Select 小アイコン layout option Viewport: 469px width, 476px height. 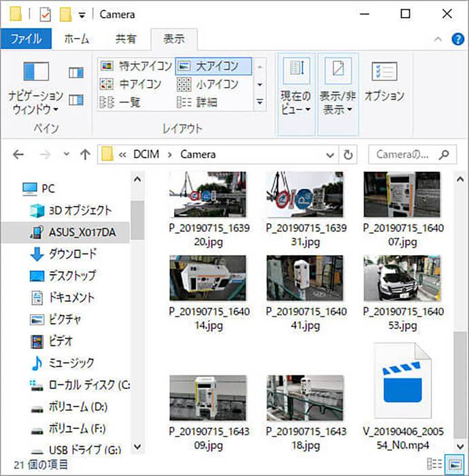tap(208, 84)
